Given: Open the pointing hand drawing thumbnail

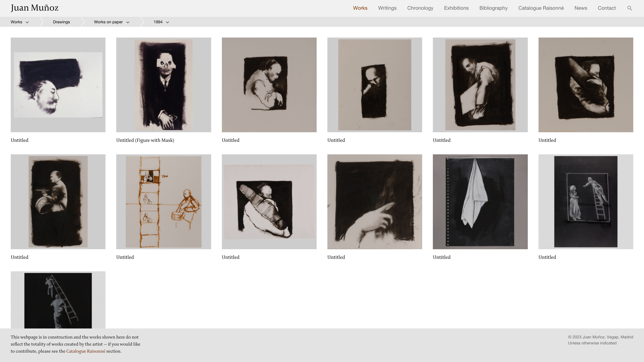Looking at the screenshot, I should coord(374,202).
